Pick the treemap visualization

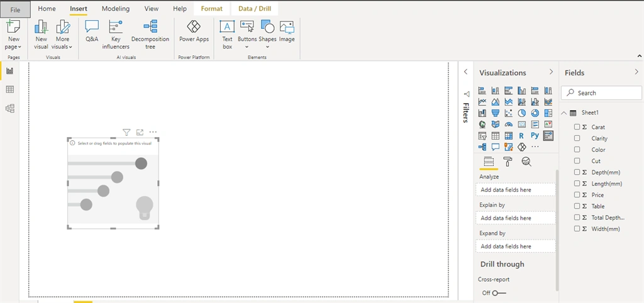(x=548, y=113)
